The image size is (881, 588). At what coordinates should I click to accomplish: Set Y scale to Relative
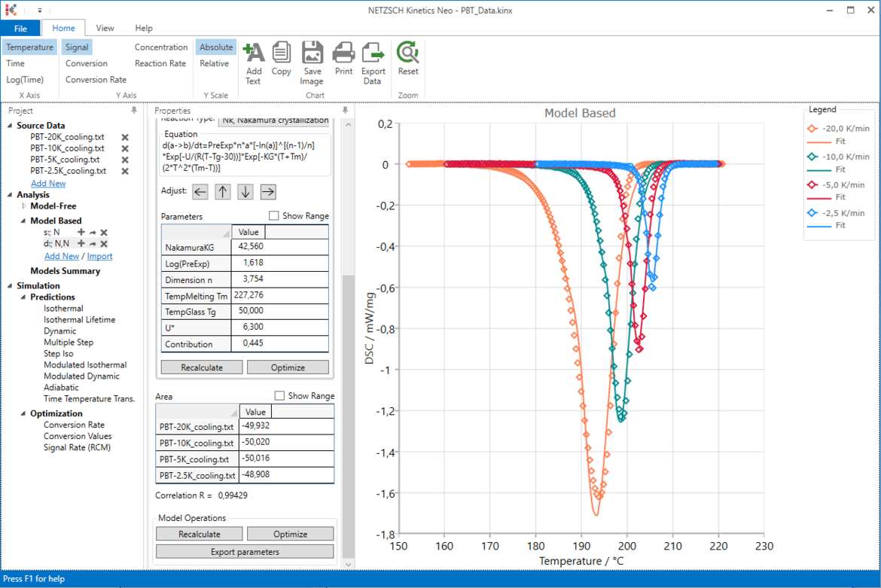[x=214, y=63]
